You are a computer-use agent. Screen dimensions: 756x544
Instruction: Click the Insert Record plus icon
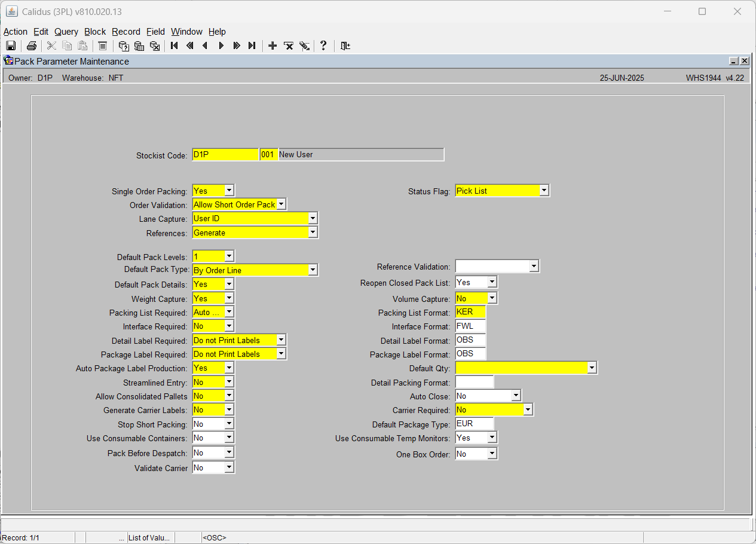click(x=273, y=46)
